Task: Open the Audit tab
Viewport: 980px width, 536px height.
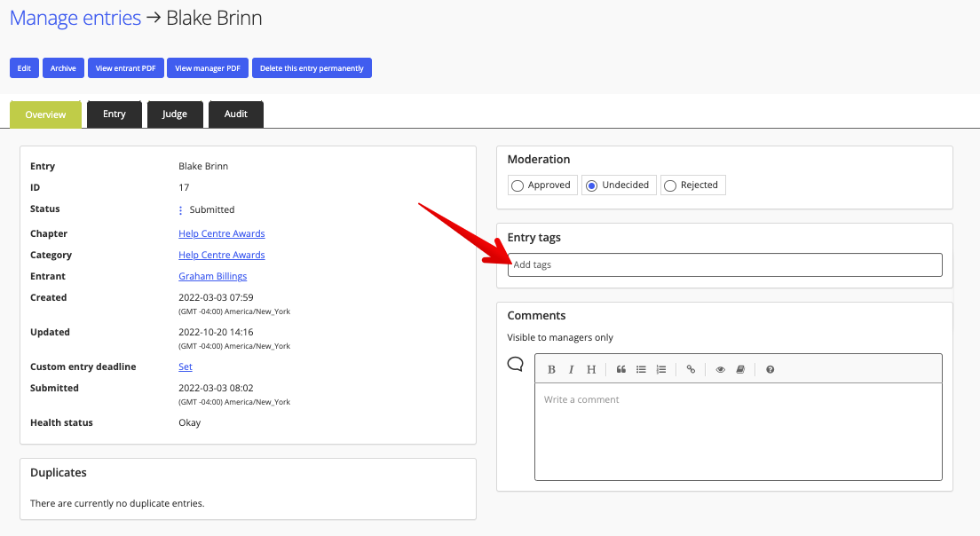Action: (235, 114)
